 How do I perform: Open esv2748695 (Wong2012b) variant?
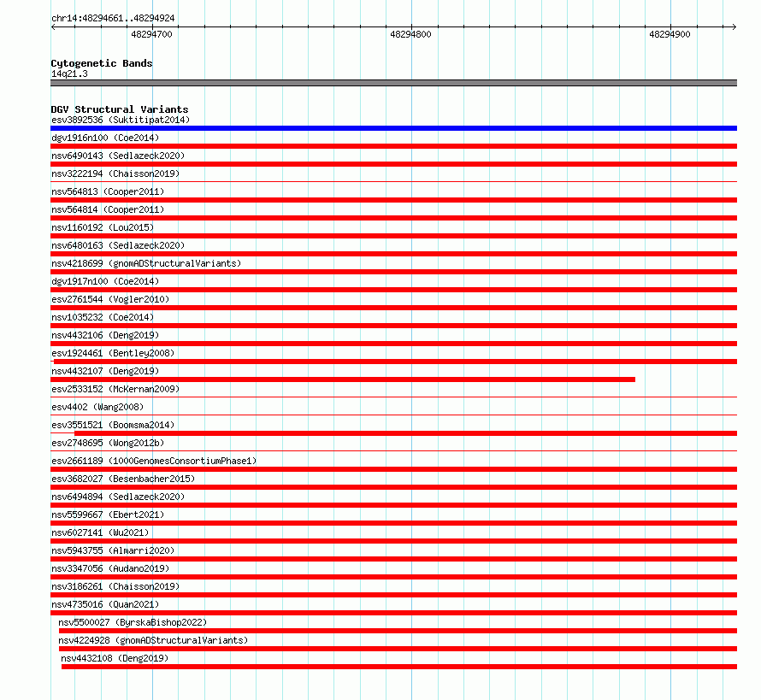coord(108,443)
